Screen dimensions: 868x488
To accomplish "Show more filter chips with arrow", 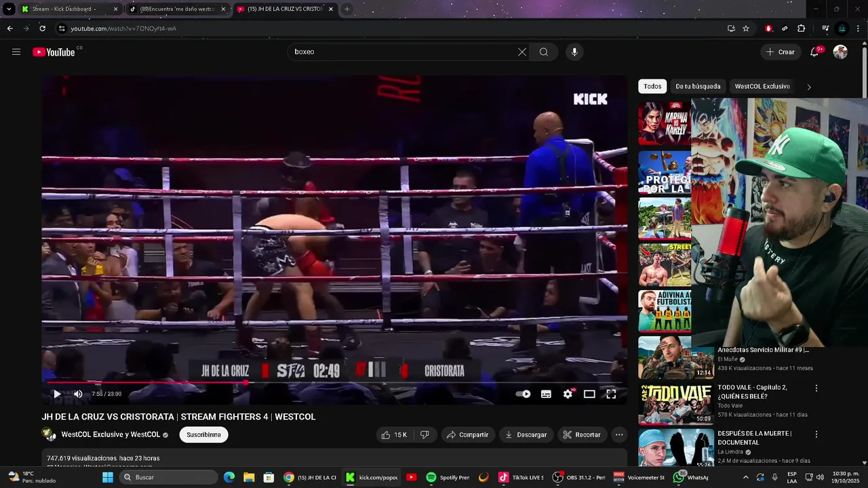I will click(x=808, y=87).
